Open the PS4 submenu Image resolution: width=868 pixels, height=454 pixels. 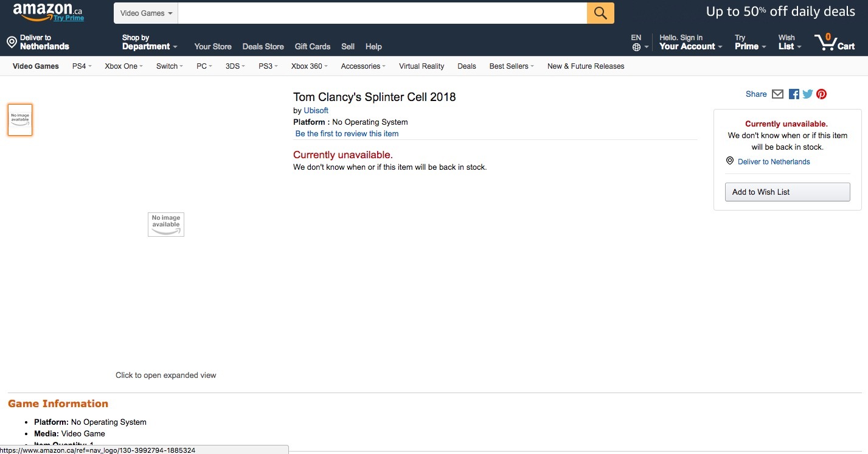(82, 66)
